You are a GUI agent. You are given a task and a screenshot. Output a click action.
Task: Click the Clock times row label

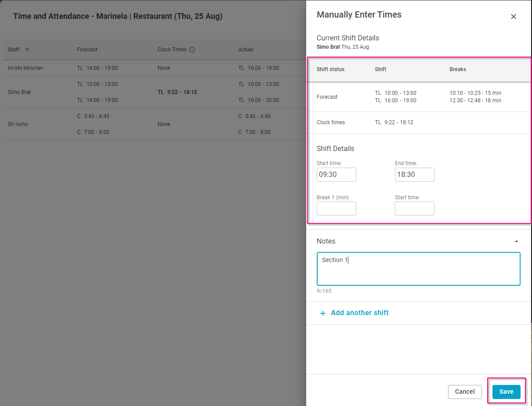click(x=331, y=122)
